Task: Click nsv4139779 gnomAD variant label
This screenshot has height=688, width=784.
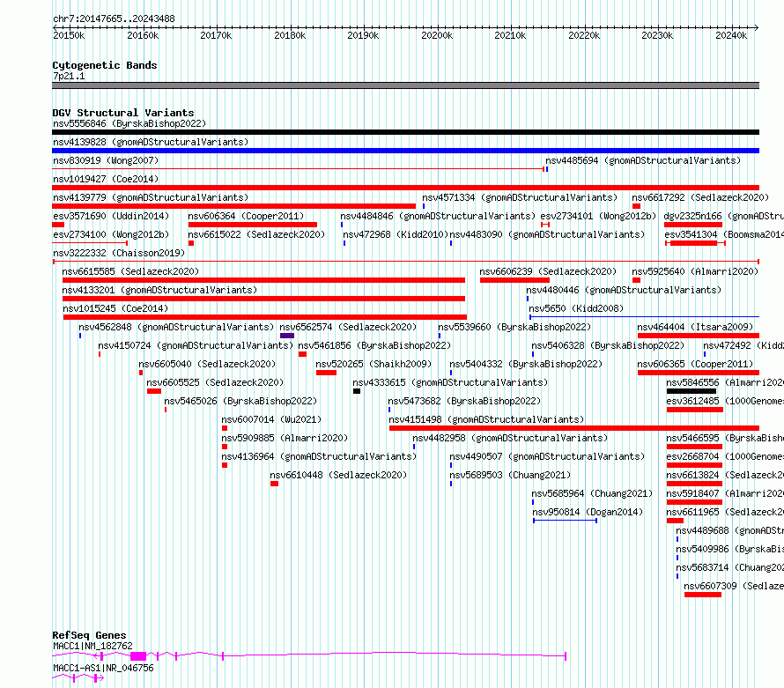Action: coord(151,197)
